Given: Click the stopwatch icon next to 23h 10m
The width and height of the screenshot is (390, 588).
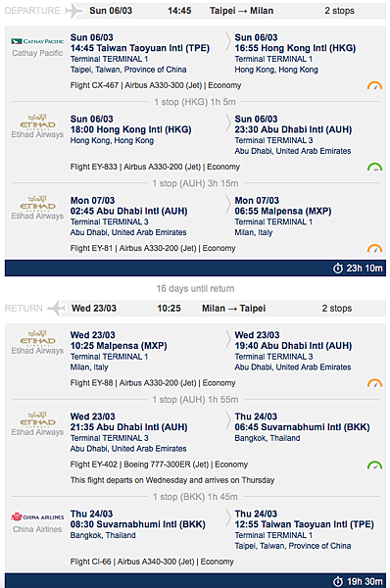Looking at the screenshot, I should click(x=338, y=269).
